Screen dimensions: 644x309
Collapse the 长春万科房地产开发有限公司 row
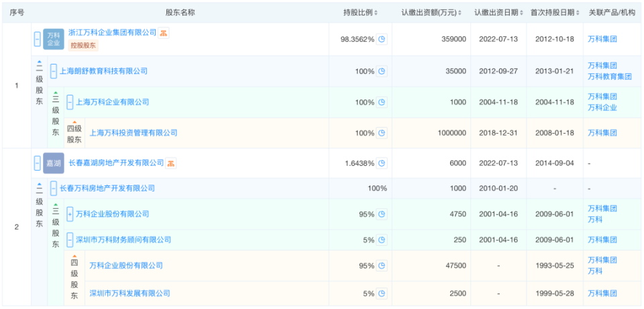click(x=54, y=189)
